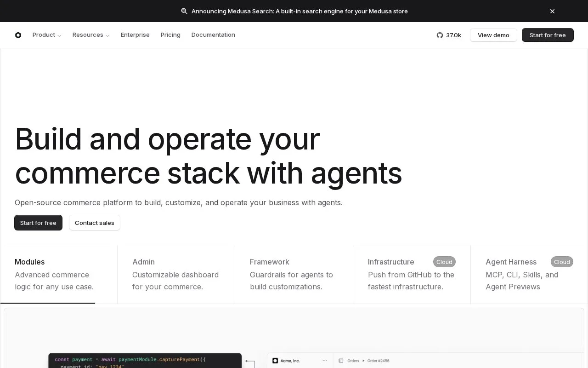The width and height of the screenshot is (588, 368).
Task: Select the Modules tab
Action: point(59,274)
